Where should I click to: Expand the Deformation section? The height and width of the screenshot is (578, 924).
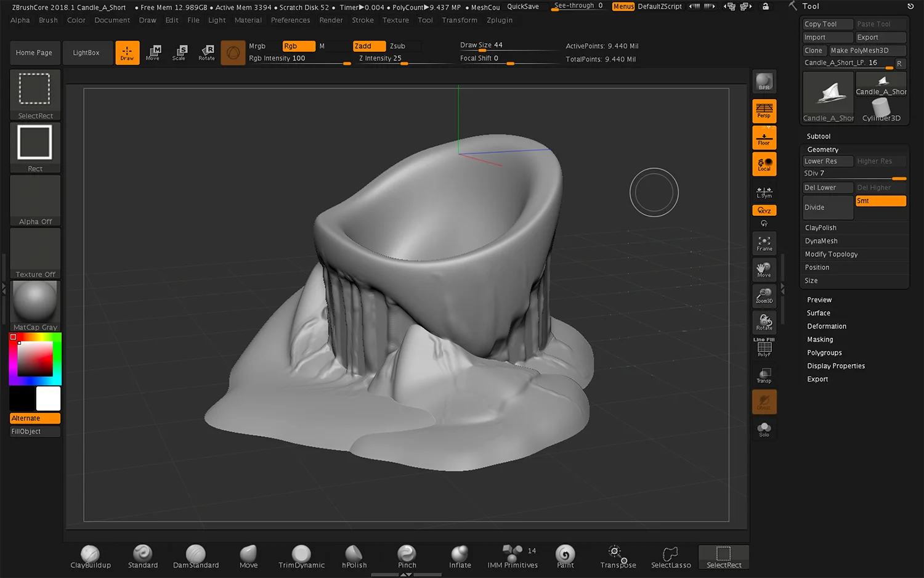[x=827, y=327]
